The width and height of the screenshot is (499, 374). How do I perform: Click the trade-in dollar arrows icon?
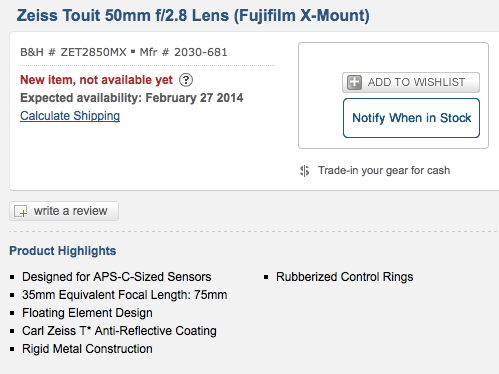click(x=304, y=171)
